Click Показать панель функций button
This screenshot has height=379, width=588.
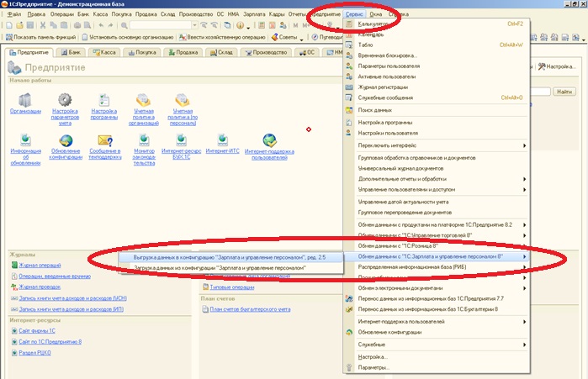point(41,38)
